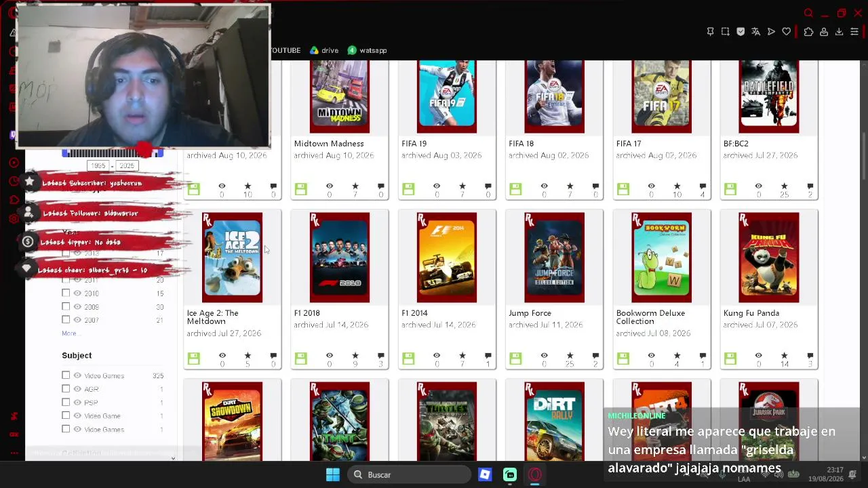Check the singular Video Game subject checkbox

pos(66,415)
